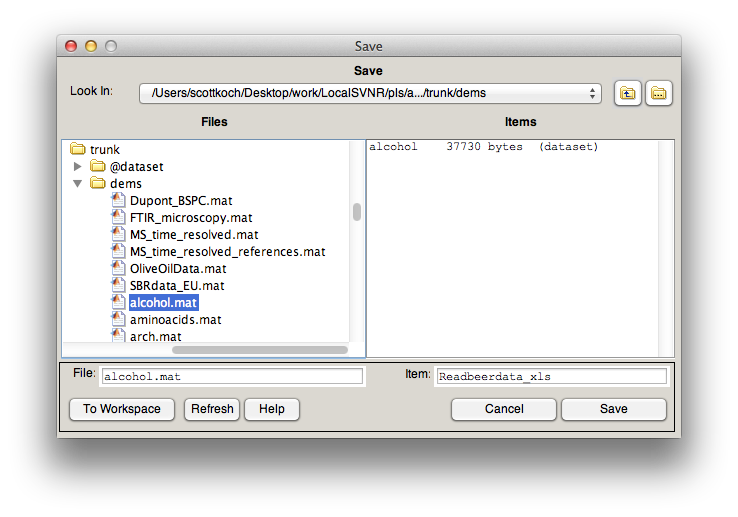Select MS_time_resolved_references.mat file
738x517 pixels.
pyautogui.click(x=227, y=251)
